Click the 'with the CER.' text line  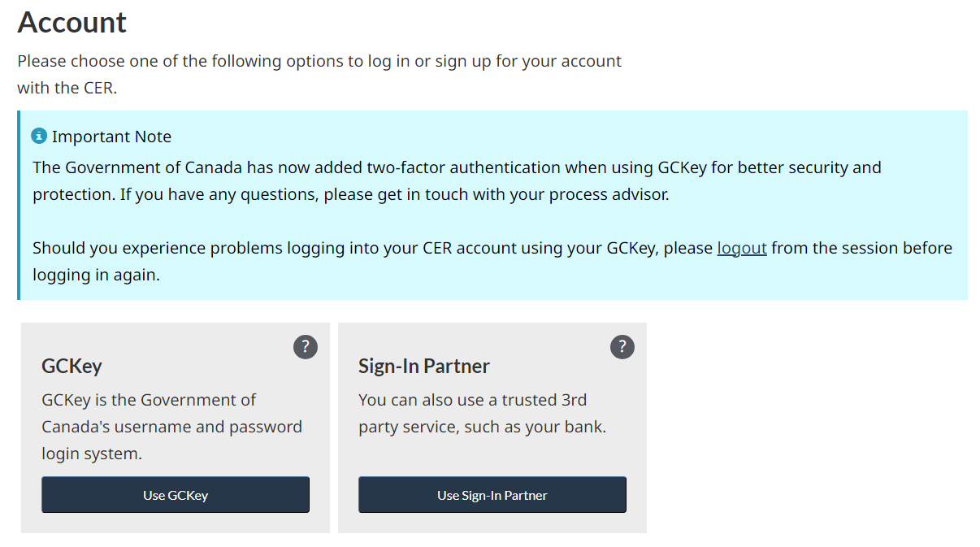coord(67,88)
